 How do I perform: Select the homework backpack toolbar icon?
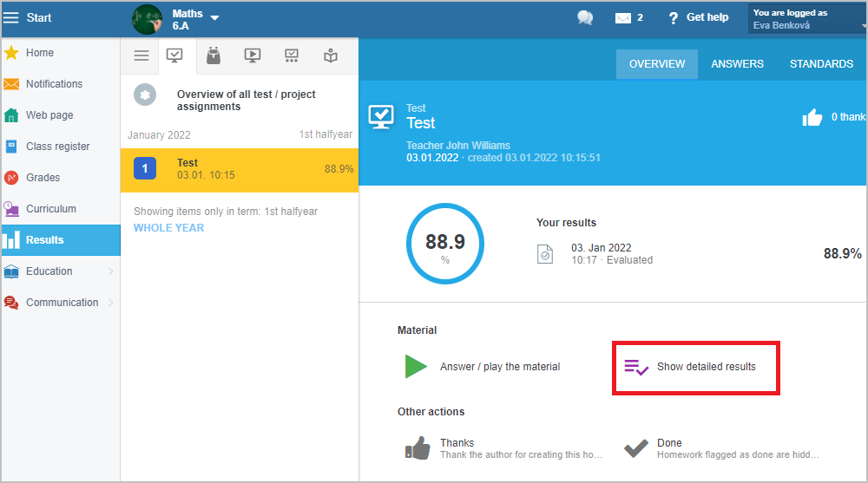click(214, 55)
